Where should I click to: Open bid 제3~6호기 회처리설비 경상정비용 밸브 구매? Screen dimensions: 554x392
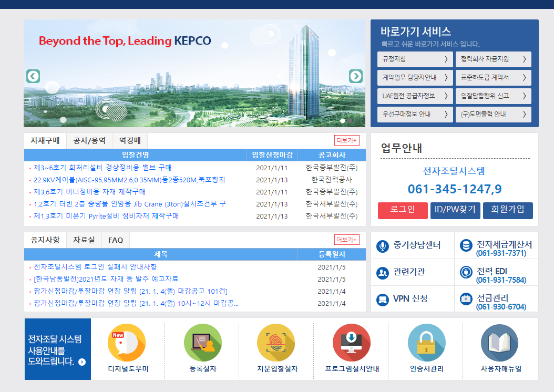102,168
